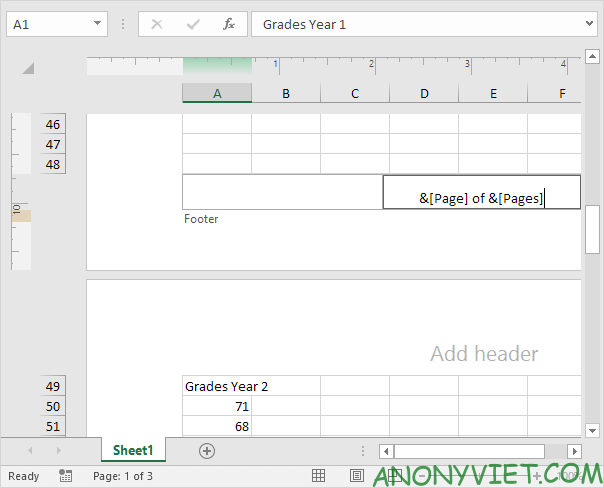Screen dimensions: 604x488
Task: Click the vertical scrollbar thumb
Action: pyautogui.click(x=592, y=232)
